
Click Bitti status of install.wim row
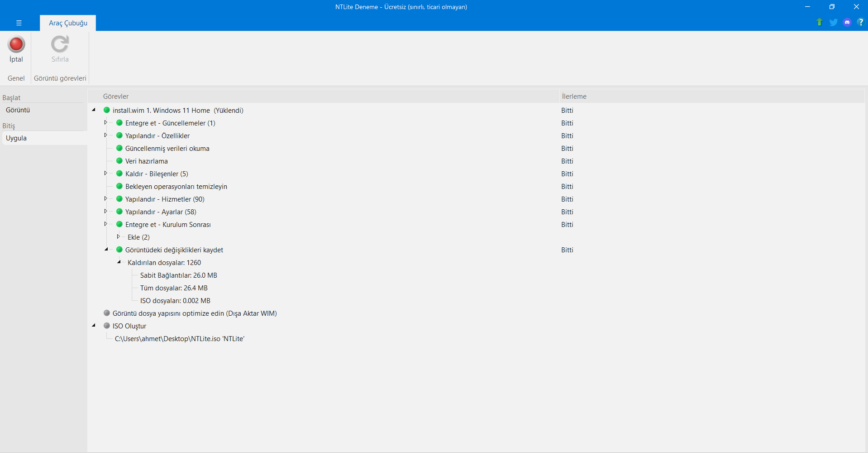pyautogui.click(x=567, y=110)
